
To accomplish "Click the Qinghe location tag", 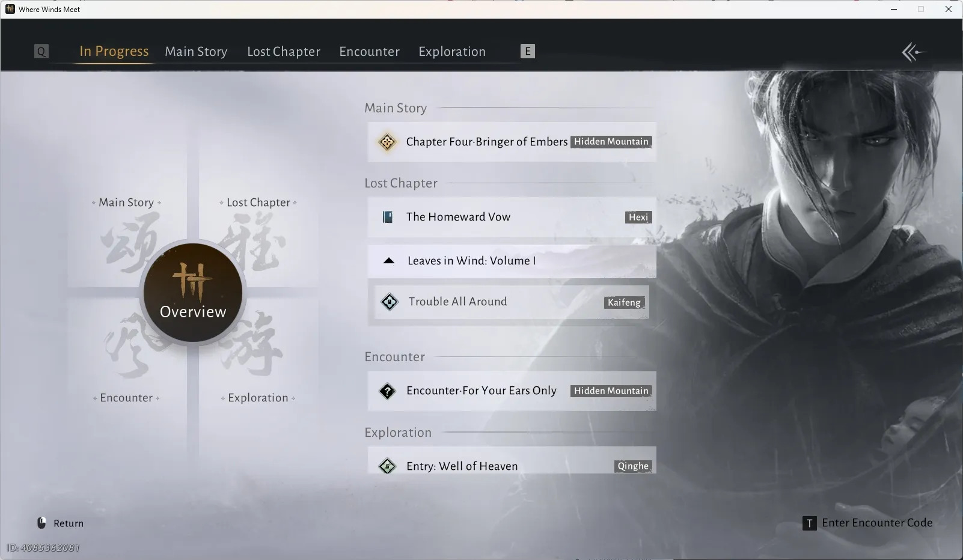I will [633, 466].
